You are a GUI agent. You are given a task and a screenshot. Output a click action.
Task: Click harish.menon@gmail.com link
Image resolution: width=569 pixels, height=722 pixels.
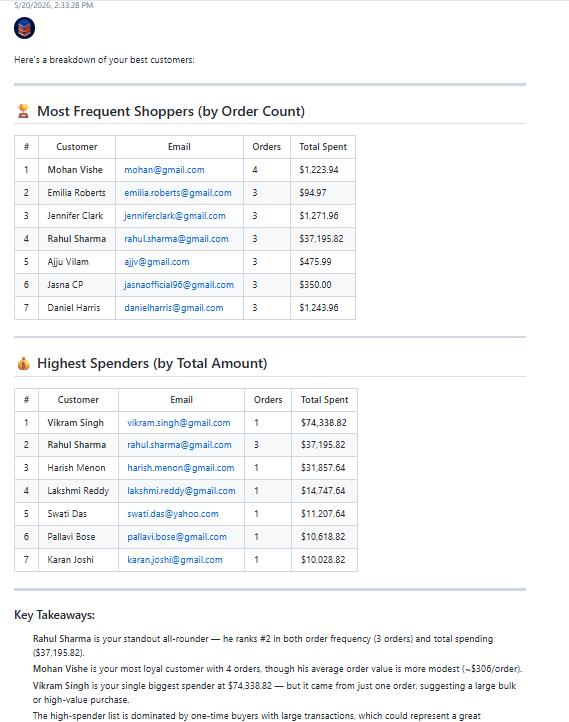180,468
